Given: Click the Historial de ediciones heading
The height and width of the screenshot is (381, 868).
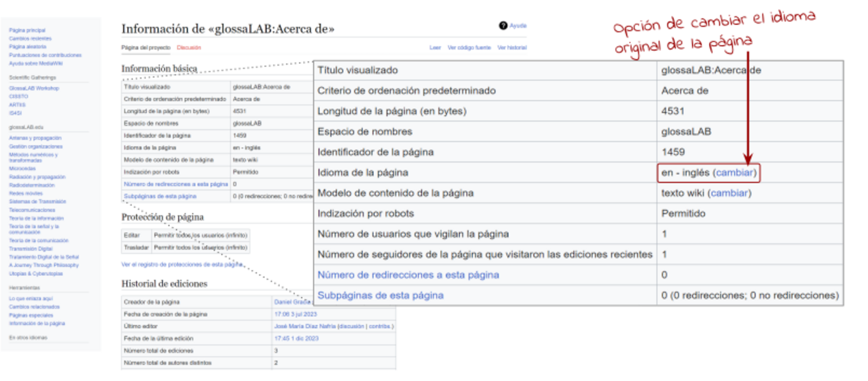Looking at the screenshot, I should coord(164,284).
